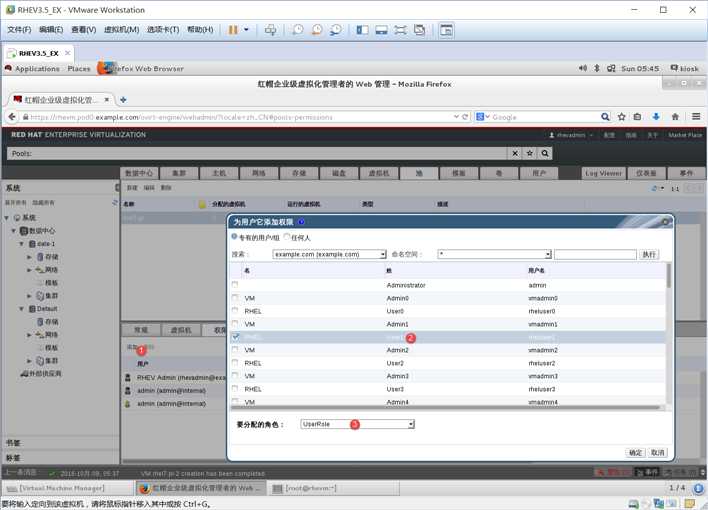
Task: Click the Pools search bar field
Action: pyautogui.click(x=257, y=154)
